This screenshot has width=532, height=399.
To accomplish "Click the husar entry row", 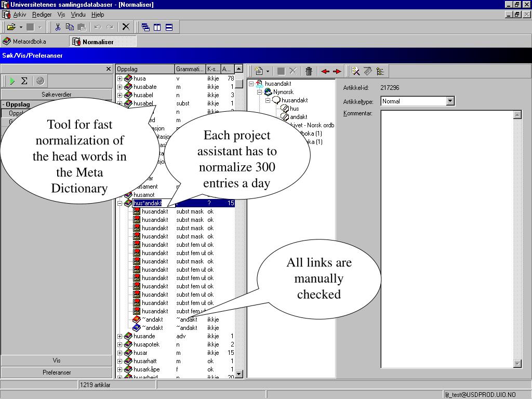I will [175, 353].
